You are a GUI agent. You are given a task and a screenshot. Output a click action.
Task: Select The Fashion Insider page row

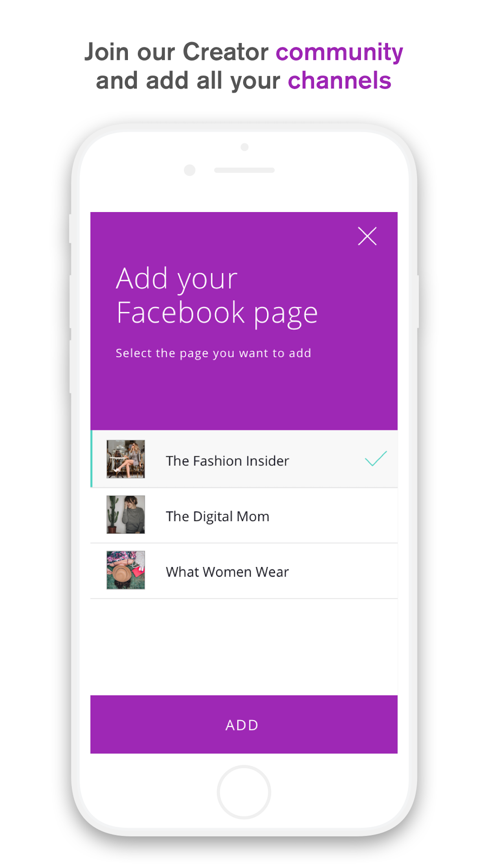click(x=244, y=459)
